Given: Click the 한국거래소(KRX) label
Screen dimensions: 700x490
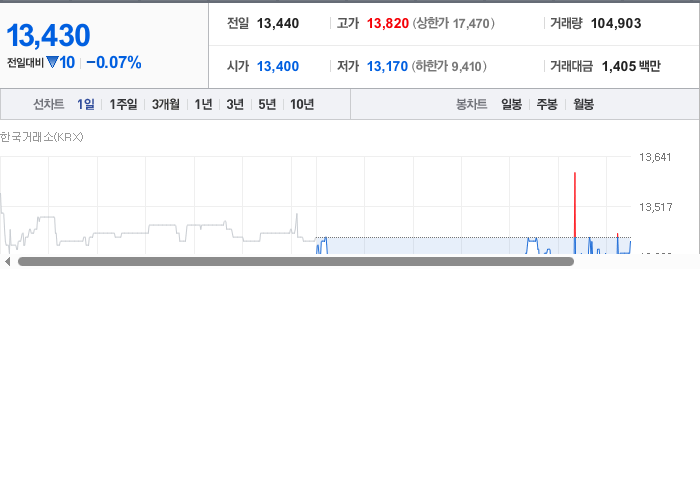Looking at the screenshot, I should tap(42, 137).
